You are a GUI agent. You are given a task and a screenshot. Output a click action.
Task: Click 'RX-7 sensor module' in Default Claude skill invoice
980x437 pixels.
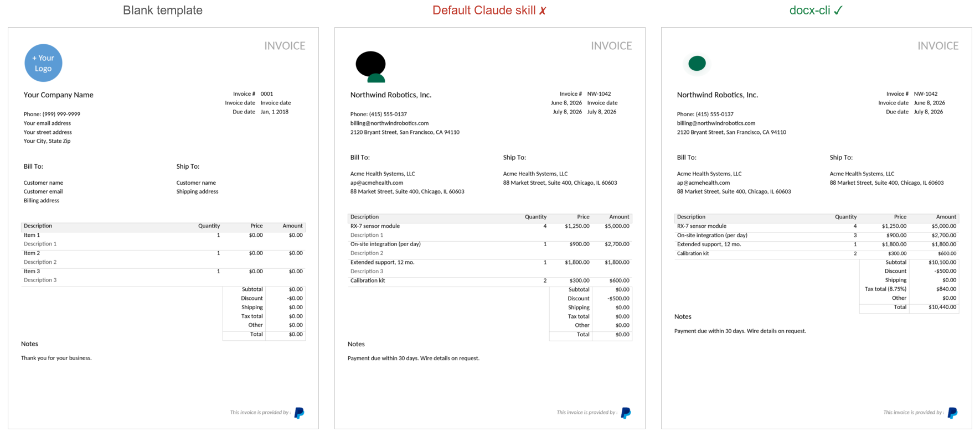(x=375, y=226)
